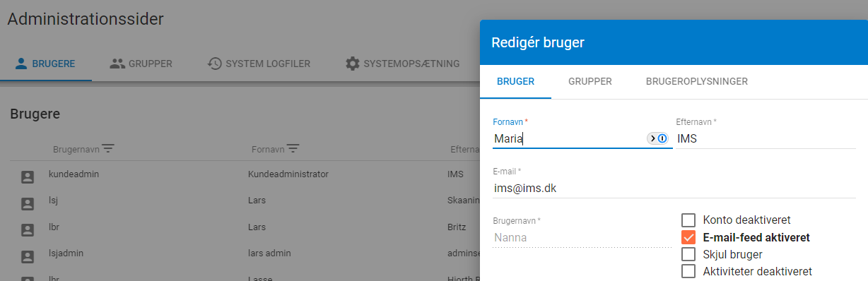Screen dimensions: 868x281
Task: Open the filter icon next to Fornavn
Action: tap(293, 149)
